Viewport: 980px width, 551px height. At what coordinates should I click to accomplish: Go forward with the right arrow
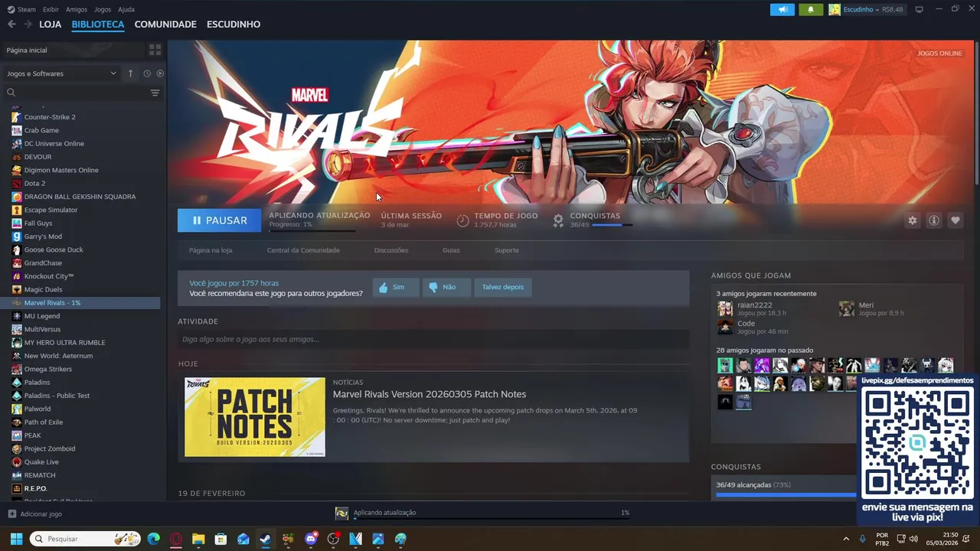coord(28,24)
